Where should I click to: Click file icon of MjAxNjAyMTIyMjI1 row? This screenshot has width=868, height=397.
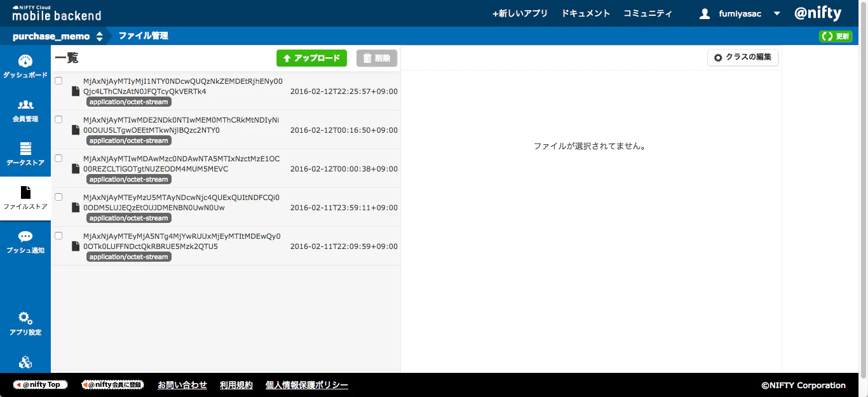pos(76,91)
